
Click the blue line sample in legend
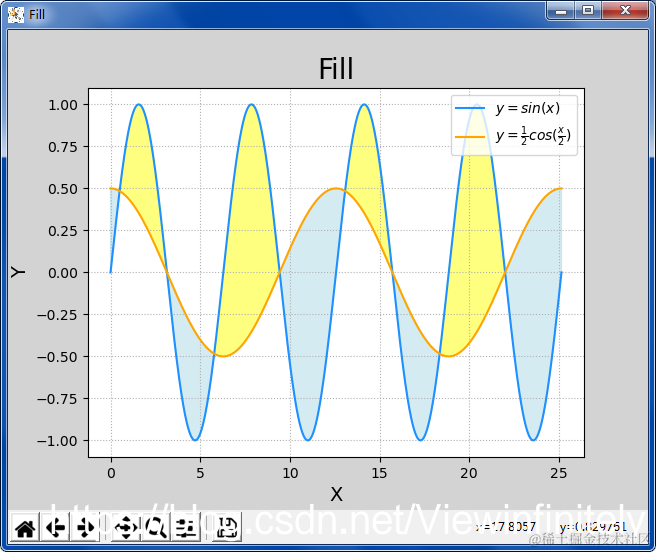(470, 108)
